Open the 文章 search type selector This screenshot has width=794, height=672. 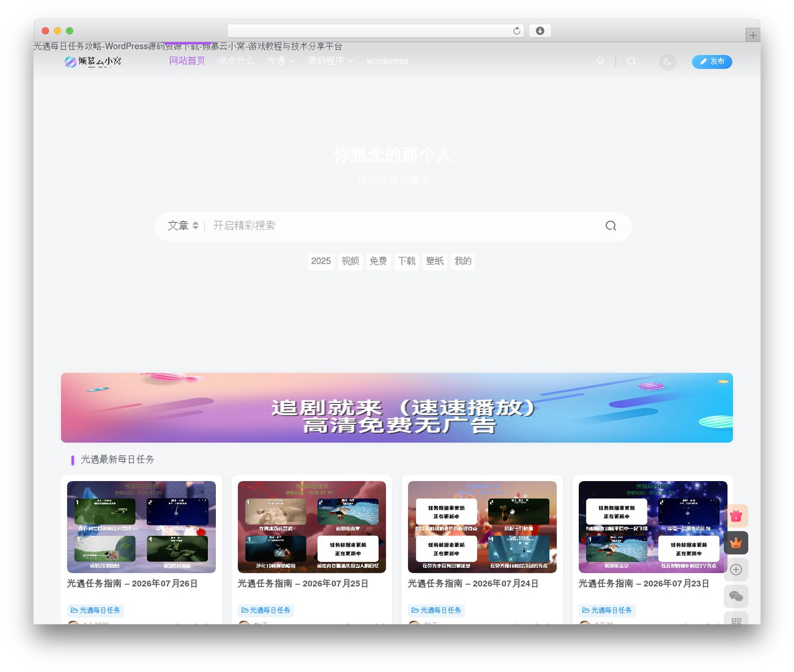[x=183, y=226]
